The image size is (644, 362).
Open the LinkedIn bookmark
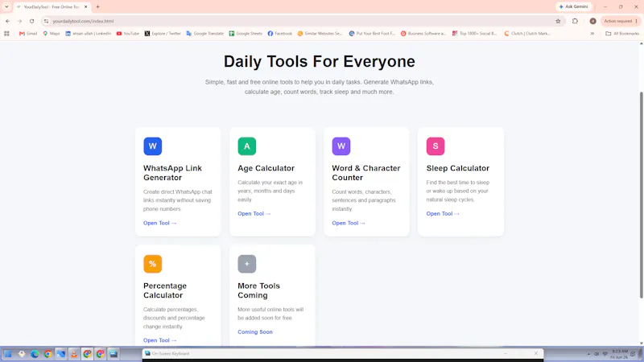point(89,34)
